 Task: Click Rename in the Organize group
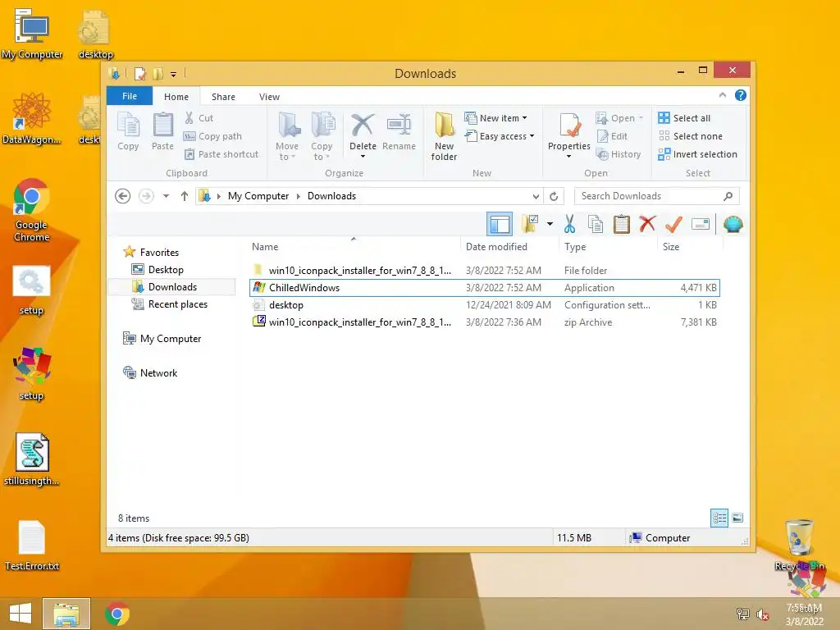coord(399,131)
